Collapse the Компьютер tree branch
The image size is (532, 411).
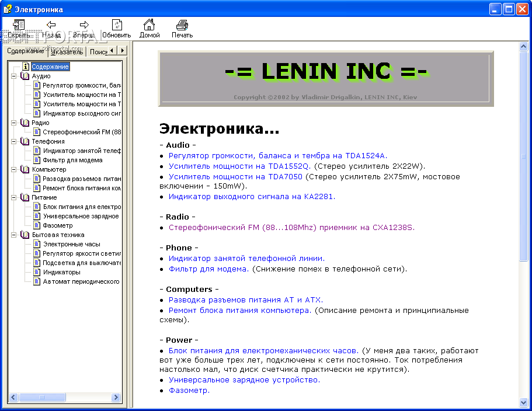point(13,169)
